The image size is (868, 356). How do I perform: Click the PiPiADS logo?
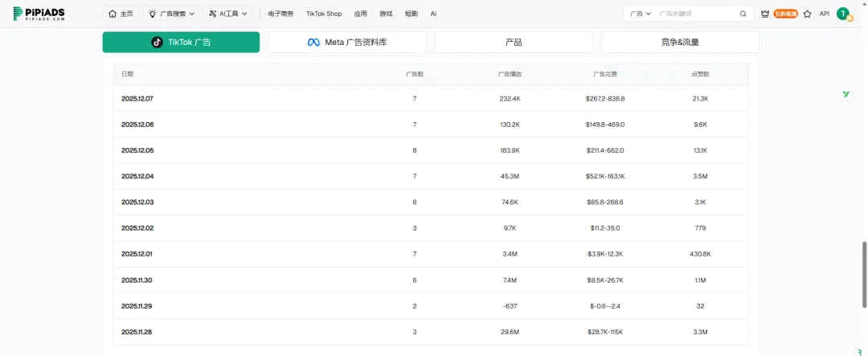(39, 14)
